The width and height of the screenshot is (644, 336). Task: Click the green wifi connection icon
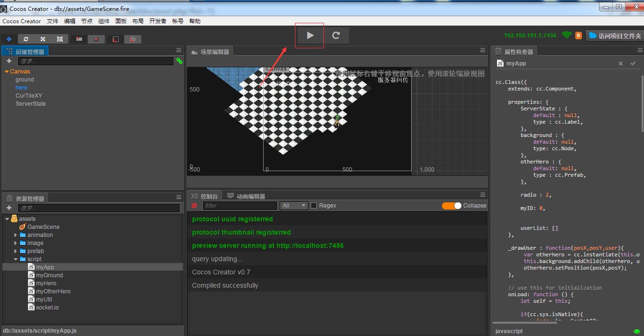click(566, 35)
